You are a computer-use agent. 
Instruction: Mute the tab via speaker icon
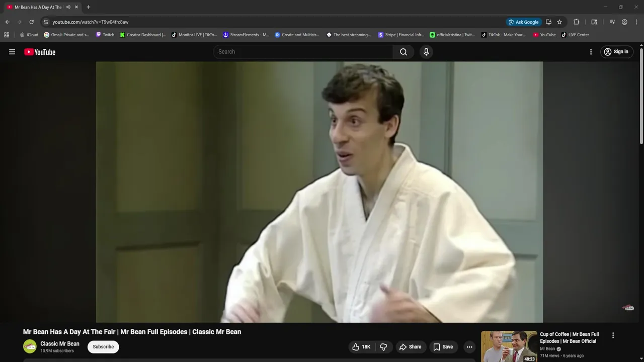point(68,7)
